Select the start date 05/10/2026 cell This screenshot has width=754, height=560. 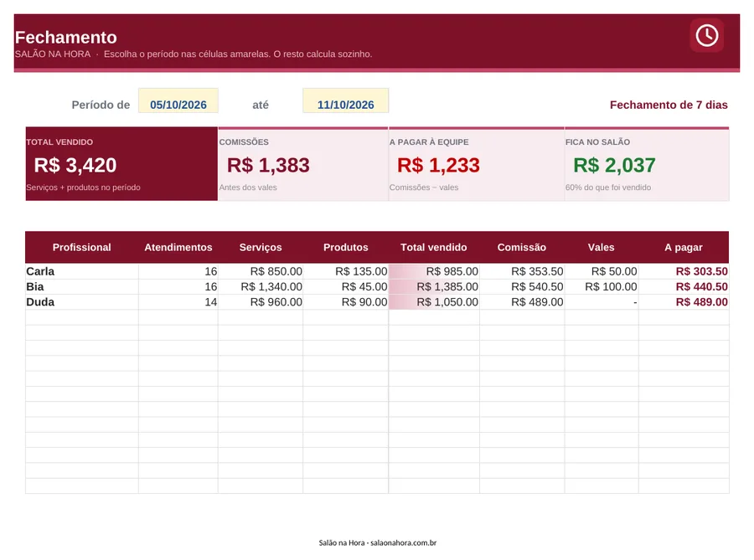178,100
